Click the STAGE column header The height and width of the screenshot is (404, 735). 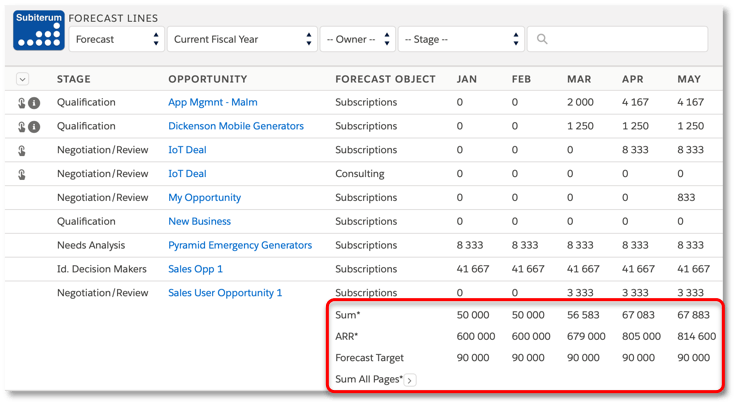74,79
